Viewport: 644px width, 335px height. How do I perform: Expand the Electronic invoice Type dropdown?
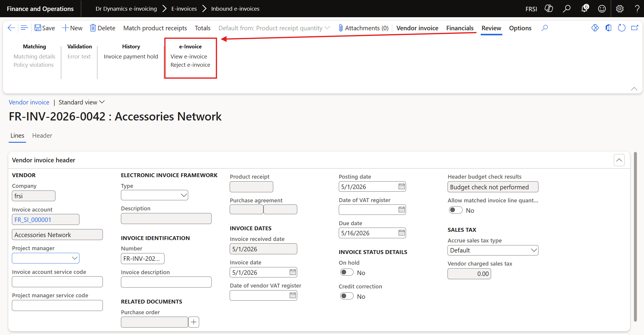coord(184,195)
